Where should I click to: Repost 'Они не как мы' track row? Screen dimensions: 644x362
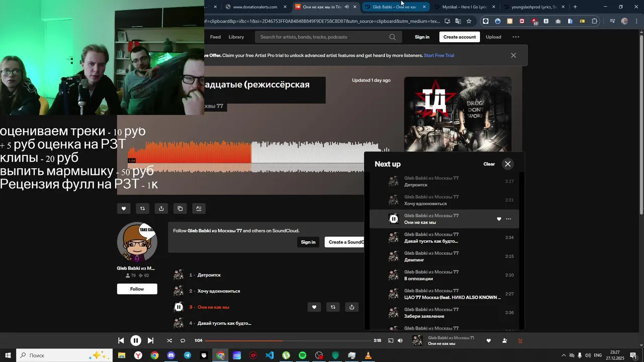[333, 307]
